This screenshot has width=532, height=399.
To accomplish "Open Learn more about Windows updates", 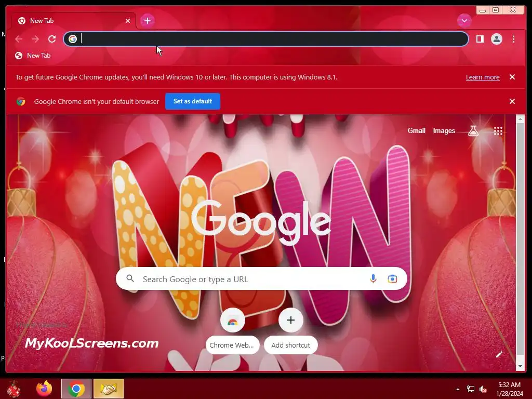I will [x=483, y=77].
